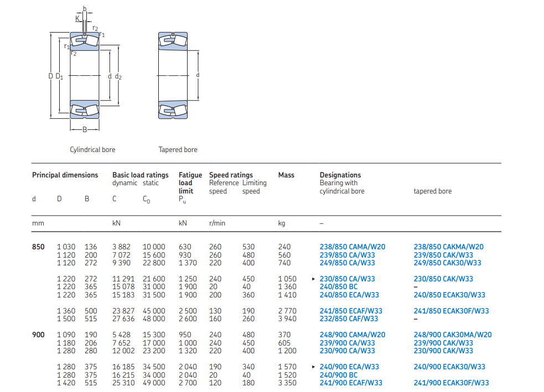
Task: Select the outer diameter value 1 500
Action: click(66, 318)
